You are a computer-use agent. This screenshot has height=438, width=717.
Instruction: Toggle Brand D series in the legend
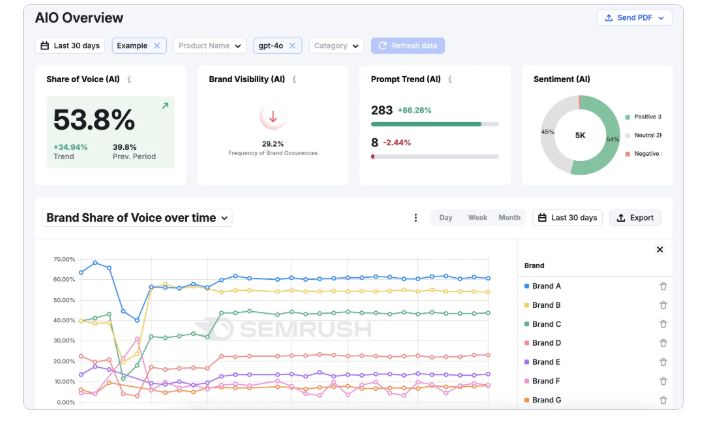pyautogui.click(x=546, y=343)
